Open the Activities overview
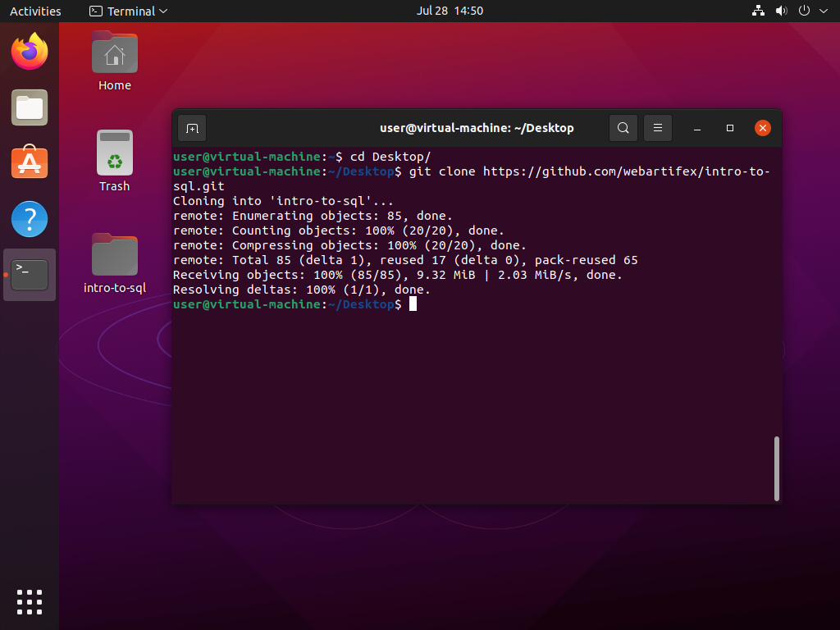Screen dimensions: 840x630 click(x=35, y=11)
